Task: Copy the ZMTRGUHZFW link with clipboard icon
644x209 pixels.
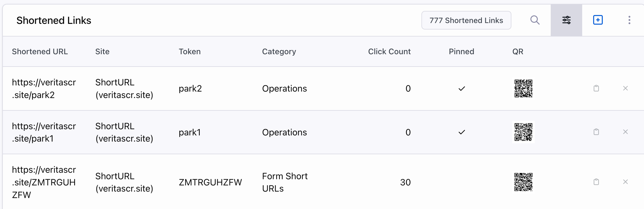Action: 596,182
